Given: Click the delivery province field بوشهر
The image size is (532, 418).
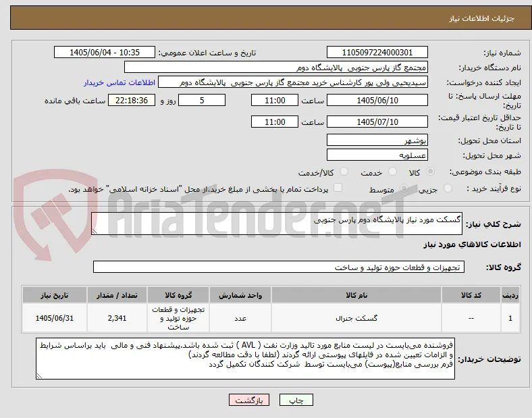Looking at the screenshot, I should tap(377, 140).
